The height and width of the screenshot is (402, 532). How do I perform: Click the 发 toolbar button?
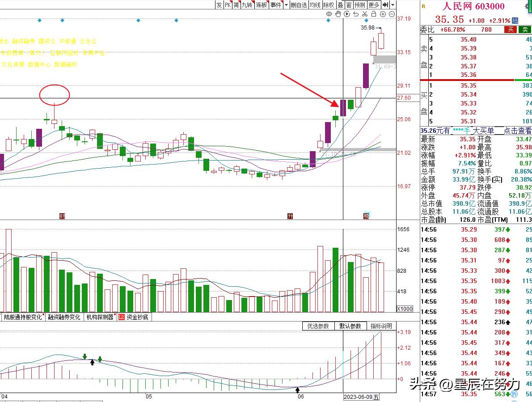click(x=219, y=5)
